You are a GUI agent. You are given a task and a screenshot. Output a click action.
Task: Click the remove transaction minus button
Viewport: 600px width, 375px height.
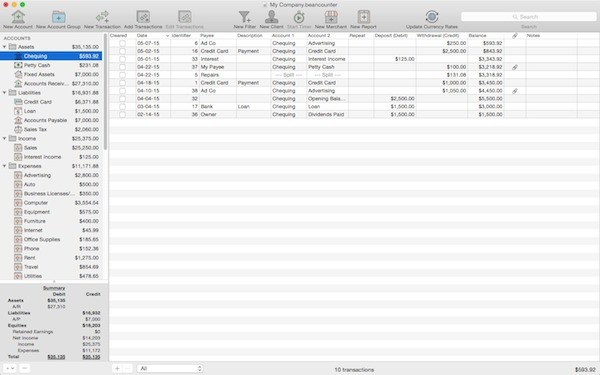pos(127,368)
